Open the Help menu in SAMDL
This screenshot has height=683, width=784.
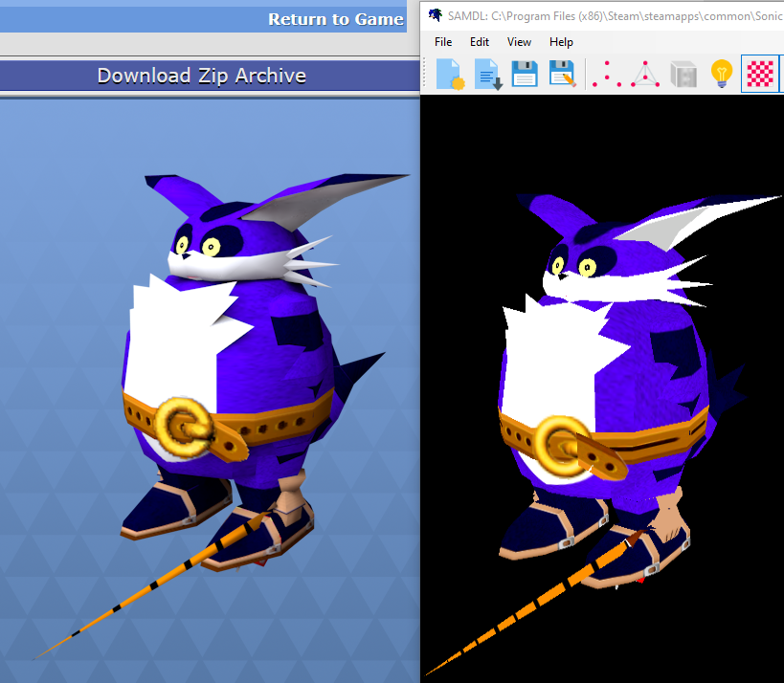coord(561,42)
